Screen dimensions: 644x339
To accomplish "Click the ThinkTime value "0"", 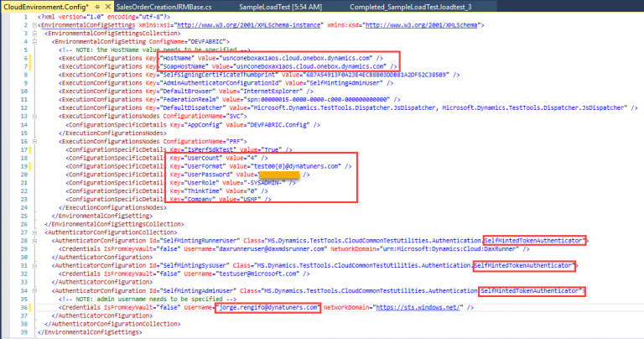I will 253,191.
